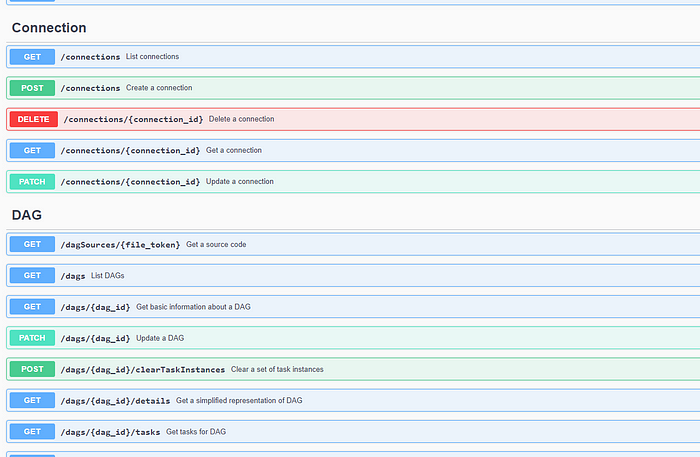Select the 'Update a connection' description text

(240, 182)
